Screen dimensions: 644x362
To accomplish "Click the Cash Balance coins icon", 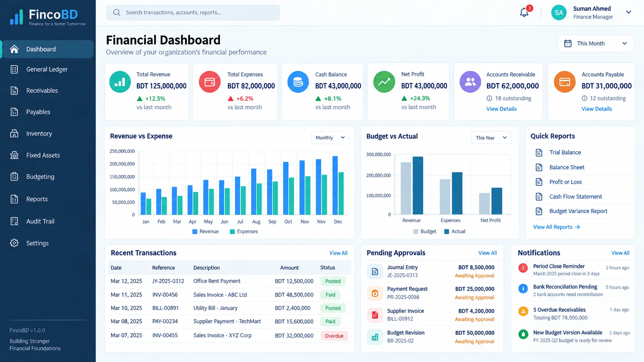I will (298, 82).
